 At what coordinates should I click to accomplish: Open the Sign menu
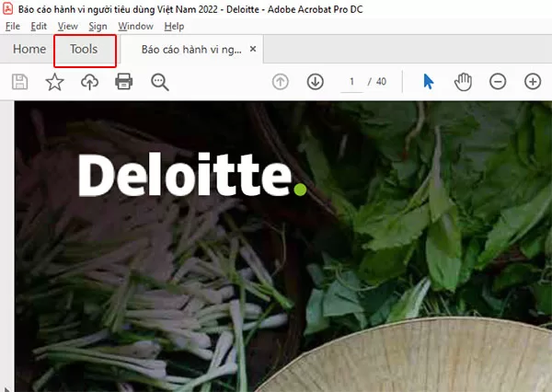(x=98, y=27)
